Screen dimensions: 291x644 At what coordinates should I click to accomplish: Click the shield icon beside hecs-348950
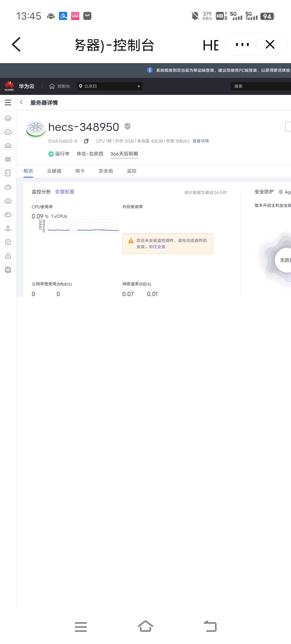[127, 126]
